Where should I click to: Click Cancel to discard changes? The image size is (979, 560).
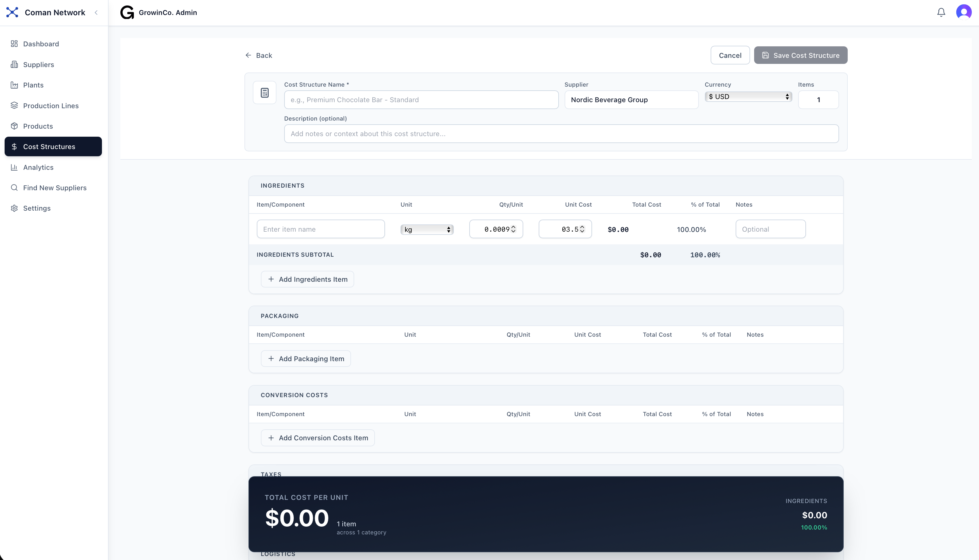click(730, 55)
